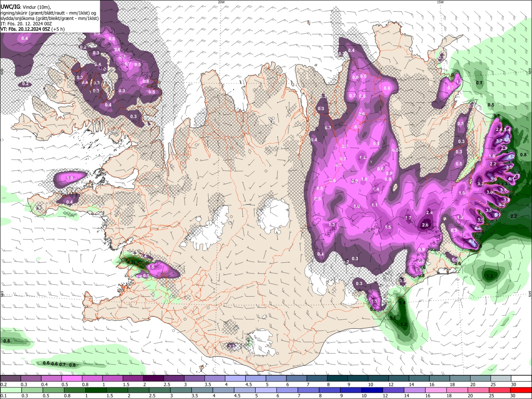This screenshot has height=399, width=532.
Task: Click the light lavender 4–4.5 swatch in upper legend
Action: click(x=236, y=379)
